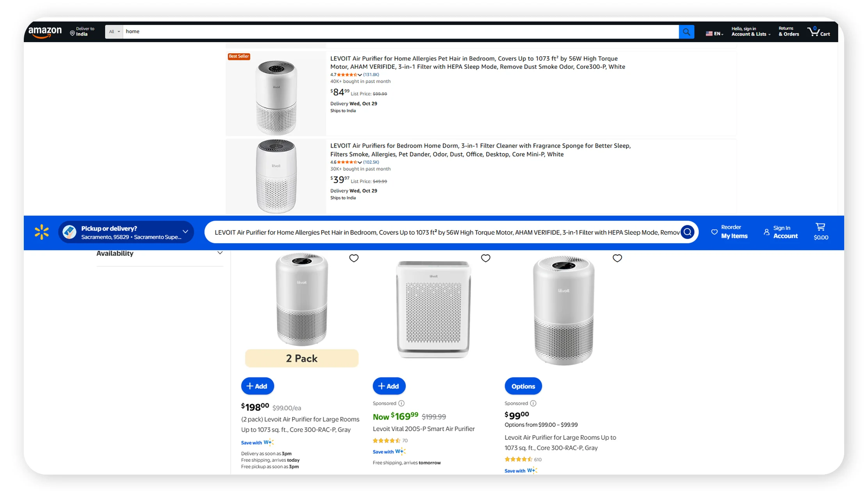
Task: Favorite the gray Core 300-RAC-P purifier
Action: coord(617,258)
